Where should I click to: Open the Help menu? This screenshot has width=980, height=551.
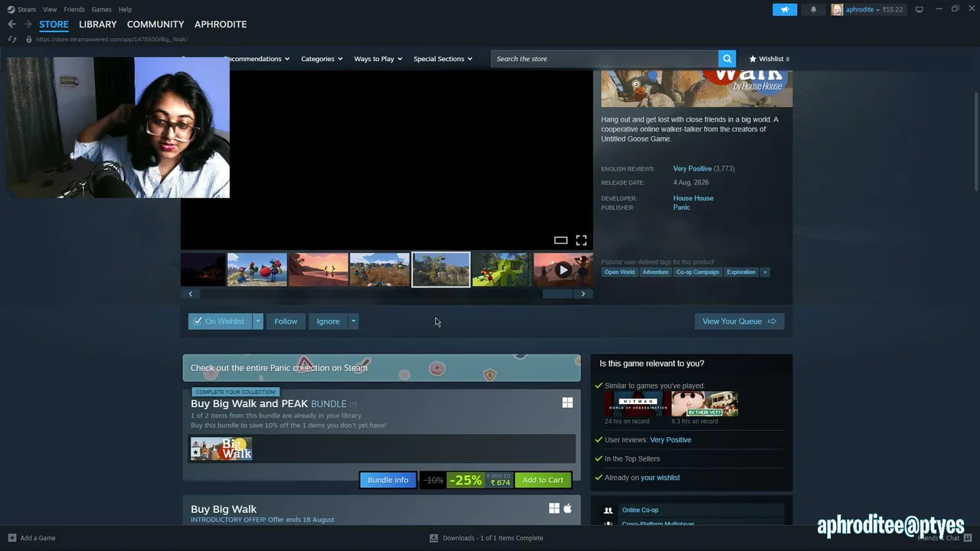click(x=125, y=9)
